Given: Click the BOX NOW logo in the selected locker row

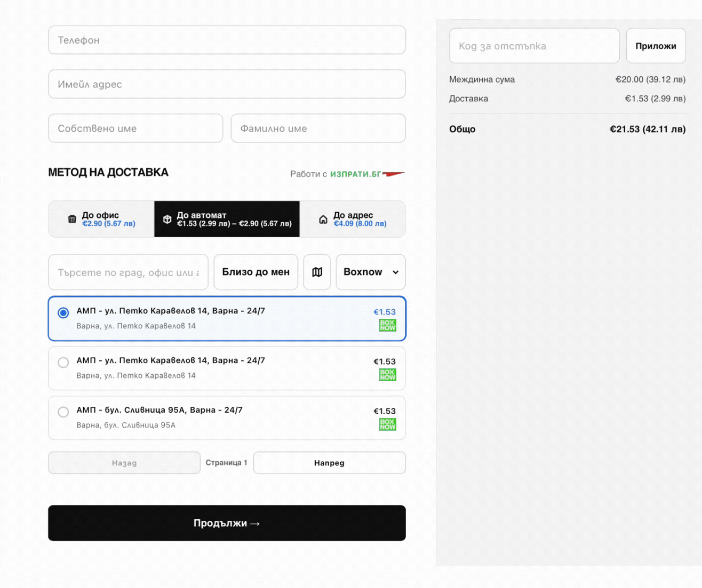Looking at the screenshot, I should click(387, 325).
